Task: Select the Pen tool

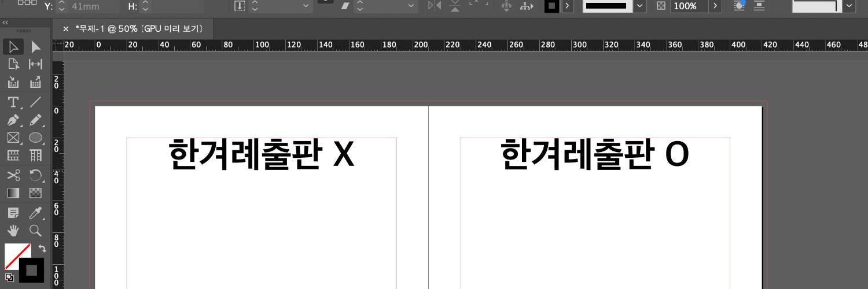Action: [x=13, y=120]
